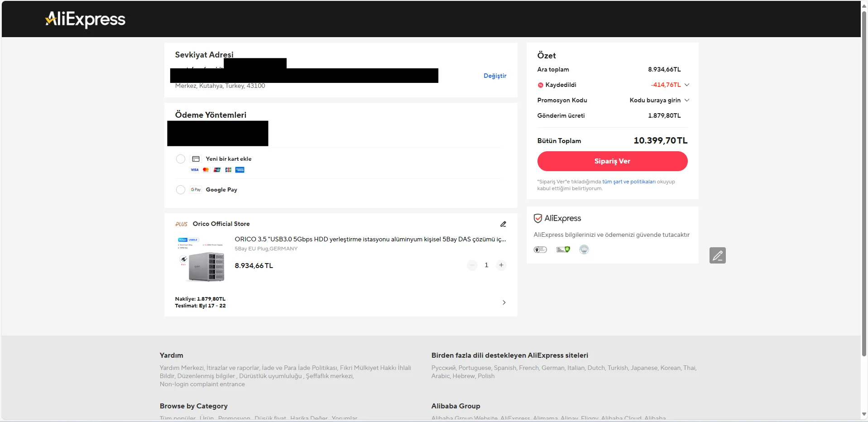Click the American Express card logo
Image resolution: width=868 pixels, height=422 pixels.
tap(240, 170)
